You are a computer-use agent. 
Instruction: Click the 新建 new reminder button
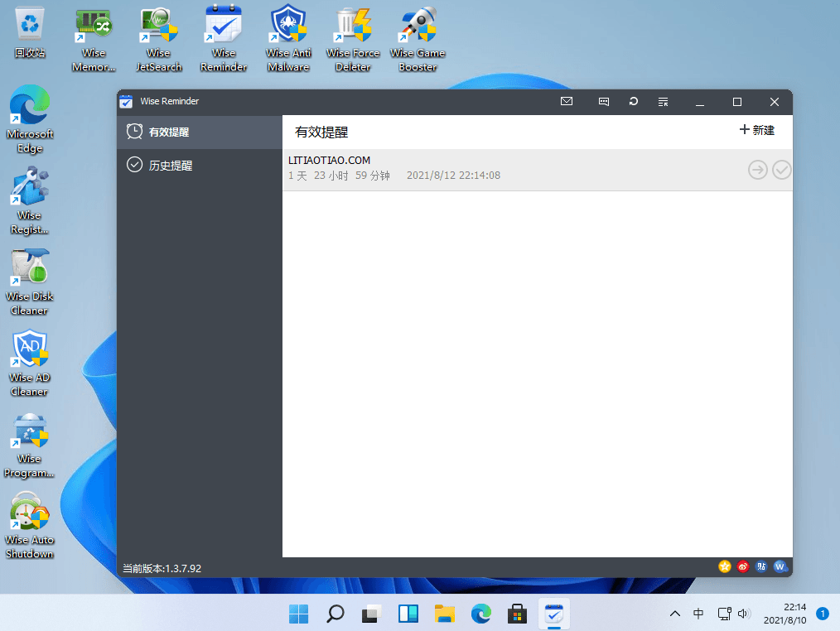click(x=757, y=130)
